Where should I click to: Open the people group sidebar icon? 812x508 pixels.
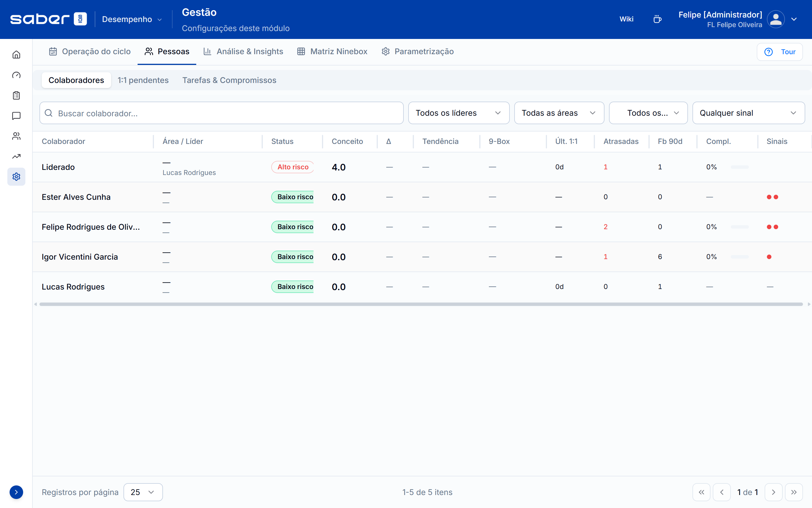16,136
